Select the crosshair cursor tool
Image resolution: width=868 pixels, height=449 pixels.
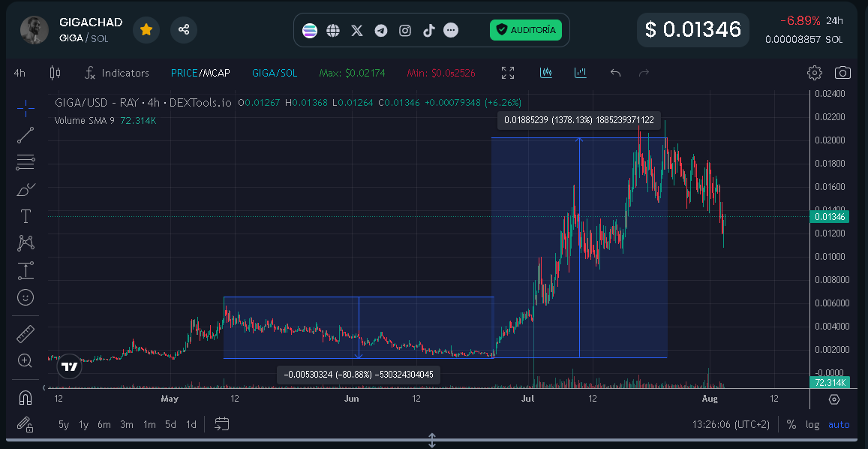26,108
